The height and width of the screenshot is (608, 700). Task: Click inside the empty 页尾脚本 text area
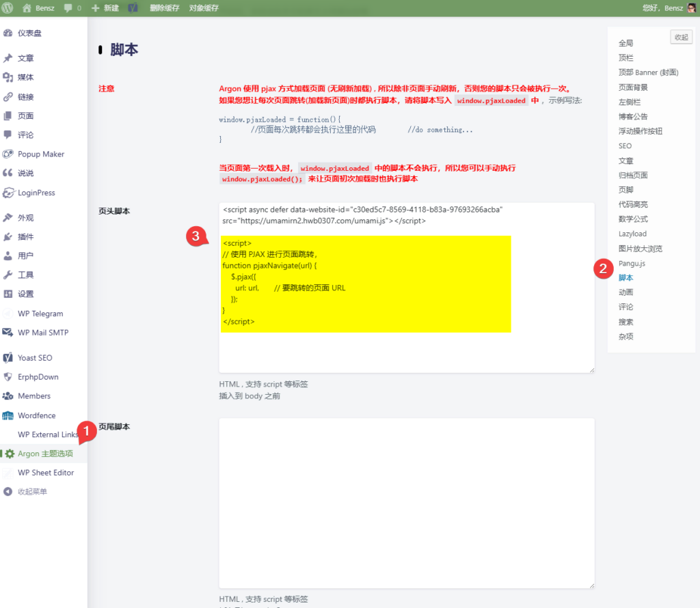(x=406, y=502)
